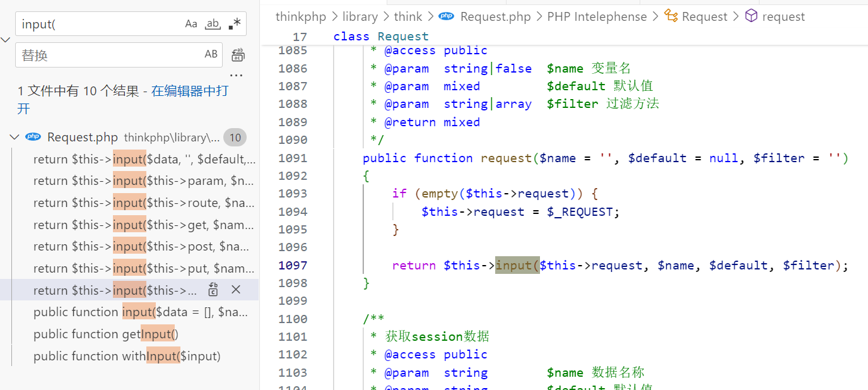Toggle Match Case in search box

[x=191, y=24]
